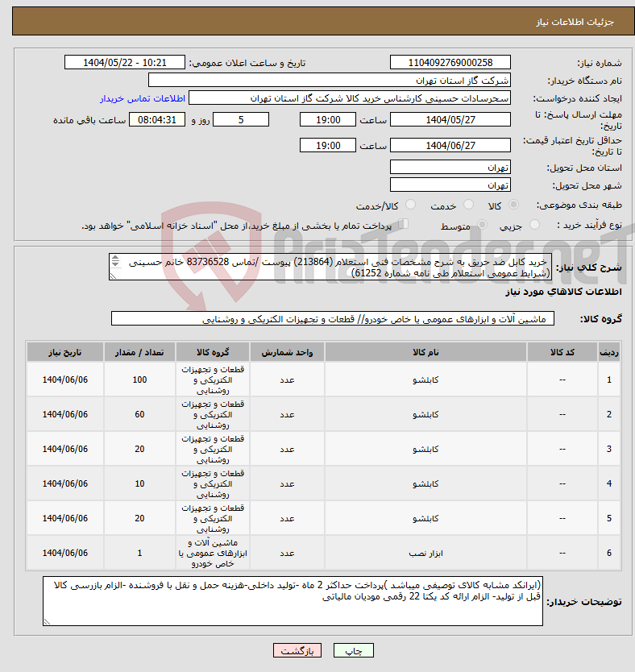Viewport: 635px width, 672px height.
Task: Click the announcement date field 1404/05/22 - 10:21
Action: 125,63
